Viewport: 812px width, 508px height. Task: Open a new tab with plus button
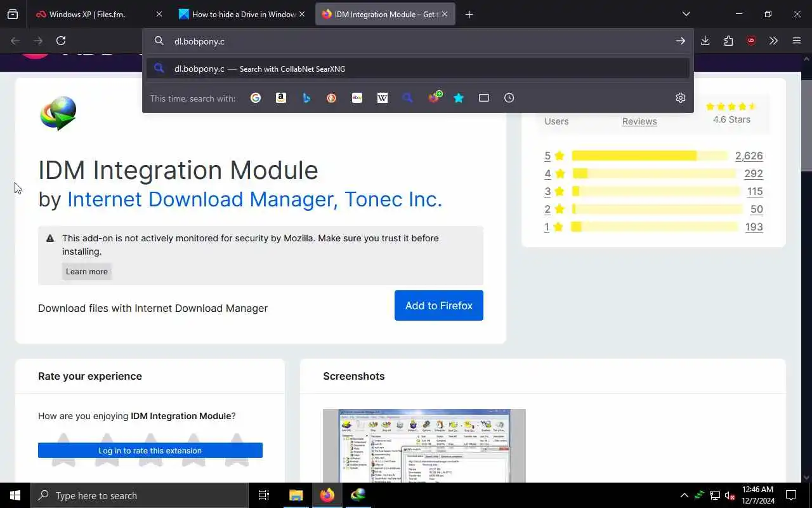pos(469,14)
